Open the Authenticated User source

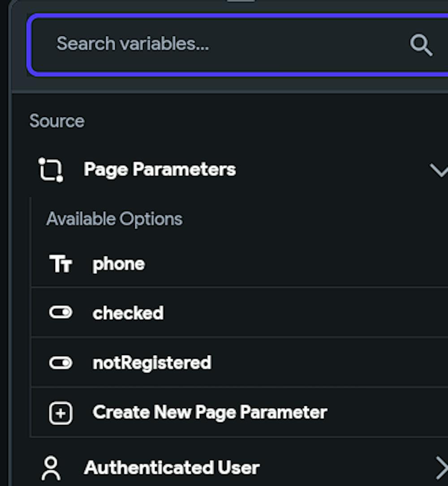[x=172, y=468]
